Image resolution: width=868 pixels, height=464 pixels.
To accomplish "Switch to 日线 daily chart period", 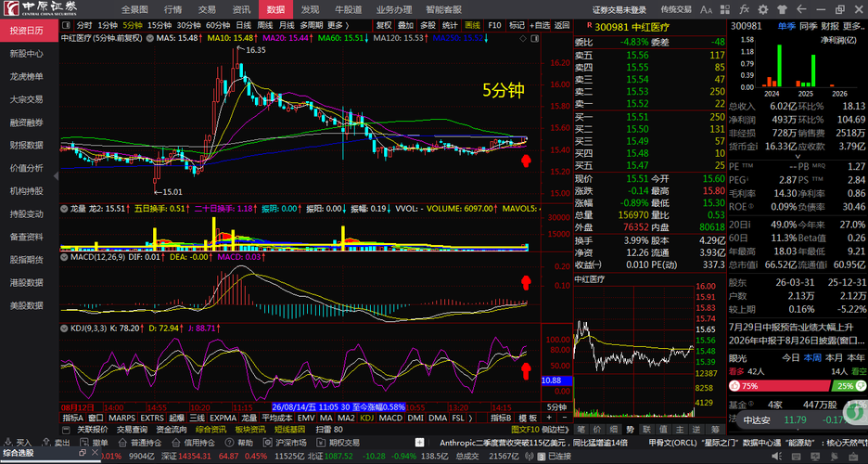I will pos(244,25).
